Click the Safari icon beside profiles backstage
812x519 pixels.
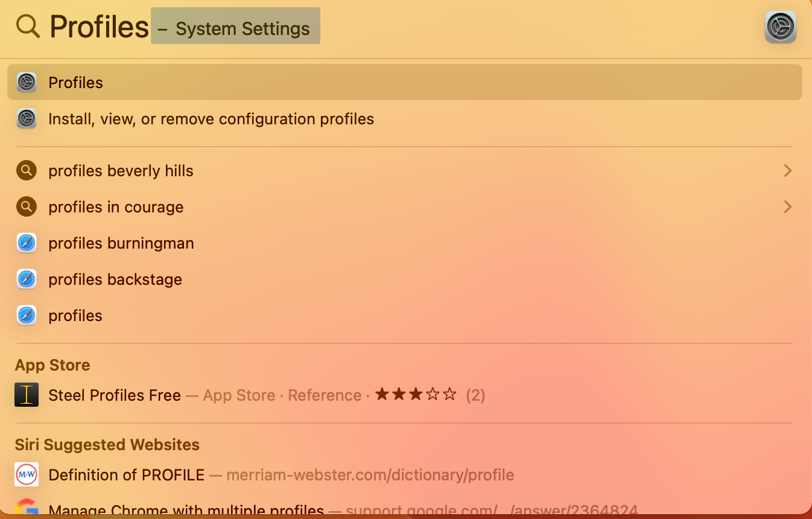click(x=26, y=279)
